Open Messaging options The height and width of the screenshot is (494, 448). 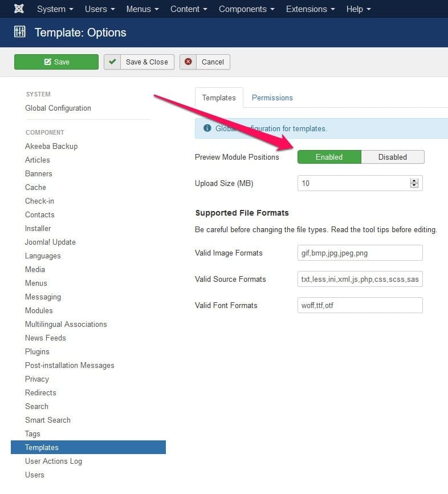[43, 297]
